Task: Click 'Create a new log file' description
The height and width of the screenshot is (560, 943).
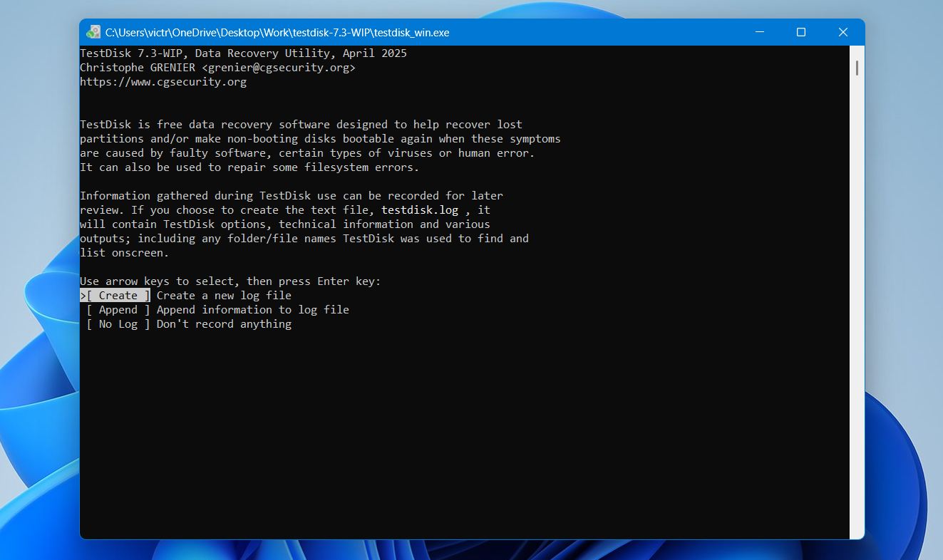Action: pos(224,296)
